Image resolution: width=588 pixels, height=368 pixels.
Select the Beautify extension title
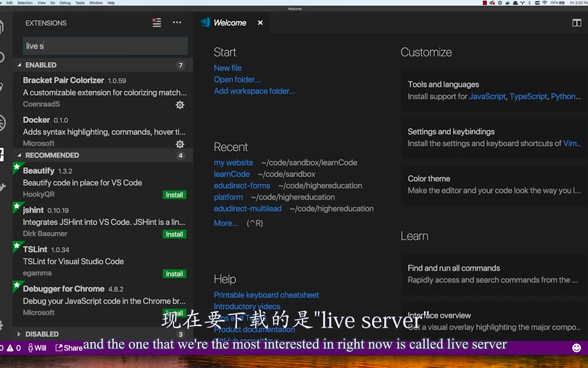pos(39,171)
